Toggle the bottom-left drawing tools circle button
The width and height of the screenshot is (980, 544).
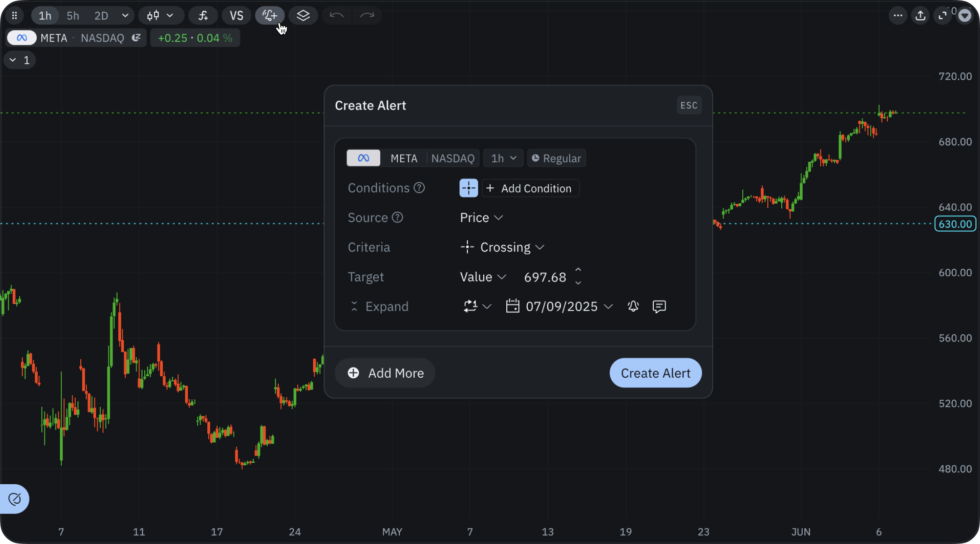(15, 499)
